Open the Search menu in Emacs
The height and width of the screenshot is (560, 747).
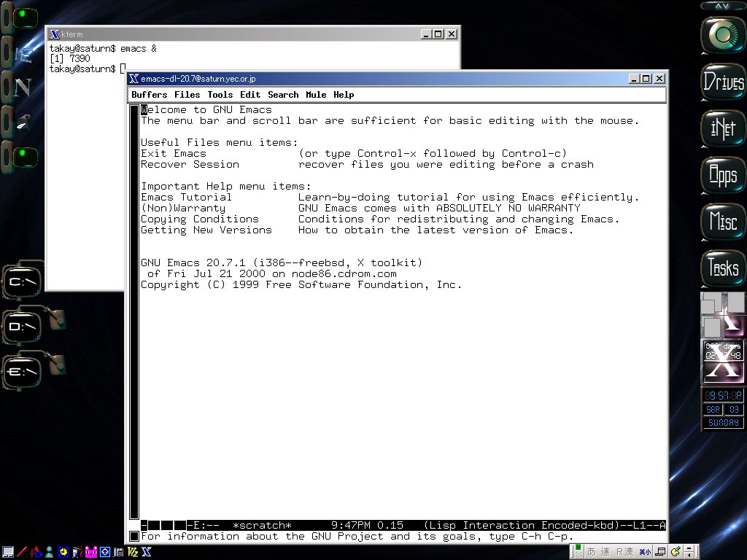click(x=283, y=95)
